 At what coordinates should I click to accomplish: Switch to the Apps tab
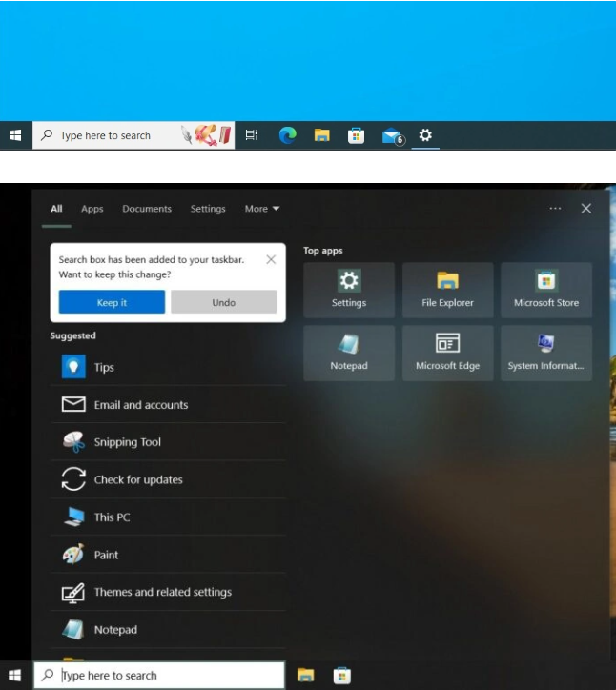92,209
